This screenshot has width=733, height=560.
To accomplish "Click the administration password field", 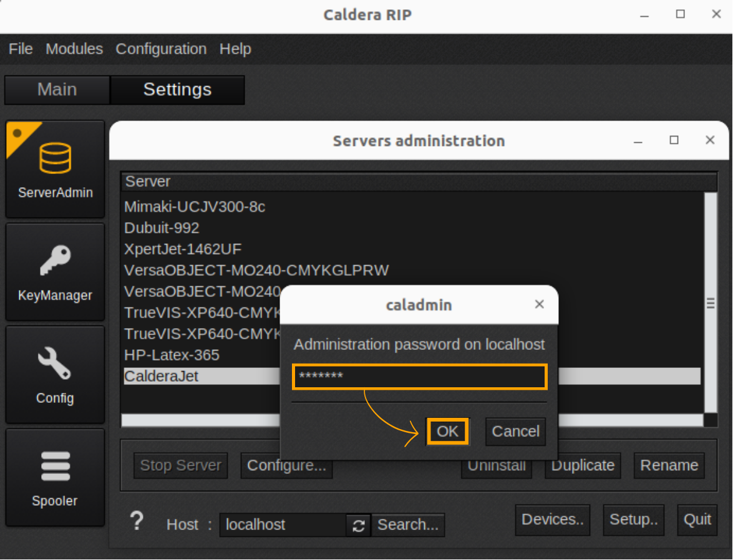I will [419, 377].
